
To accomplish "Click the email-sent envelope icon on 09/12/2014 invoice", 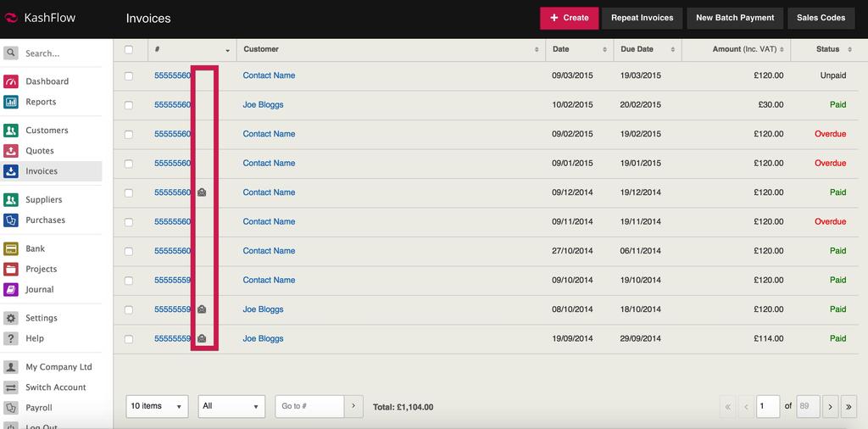I will [x=202, y=192].
